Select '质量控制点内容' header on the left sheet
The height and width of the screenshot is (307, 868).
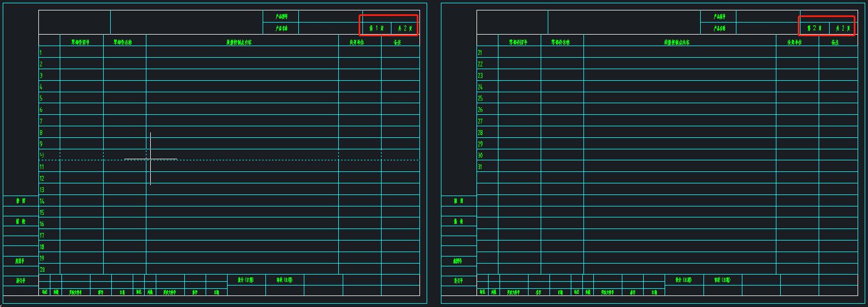tap(239, 42)
